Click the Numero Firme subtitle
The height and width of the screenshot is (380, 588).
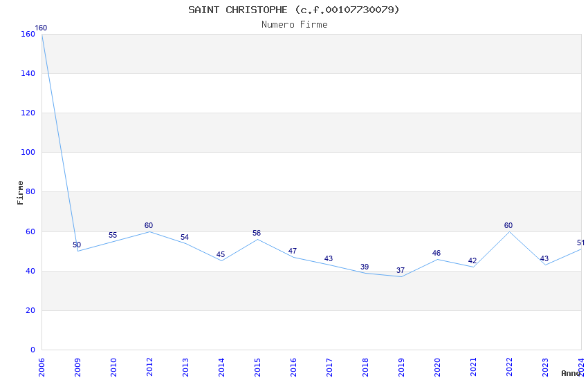tap(295, 24)
